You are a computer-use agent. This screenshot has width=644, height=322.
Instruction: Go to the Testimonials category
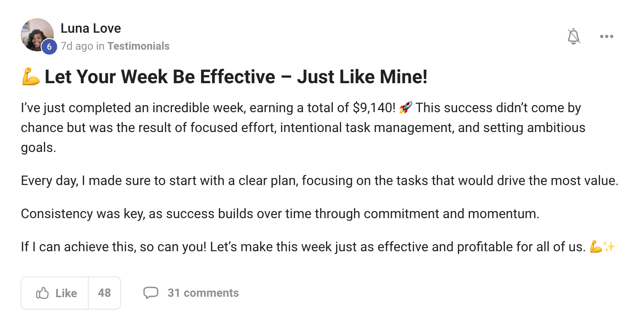pyautogui.click(x=138, y=46)
